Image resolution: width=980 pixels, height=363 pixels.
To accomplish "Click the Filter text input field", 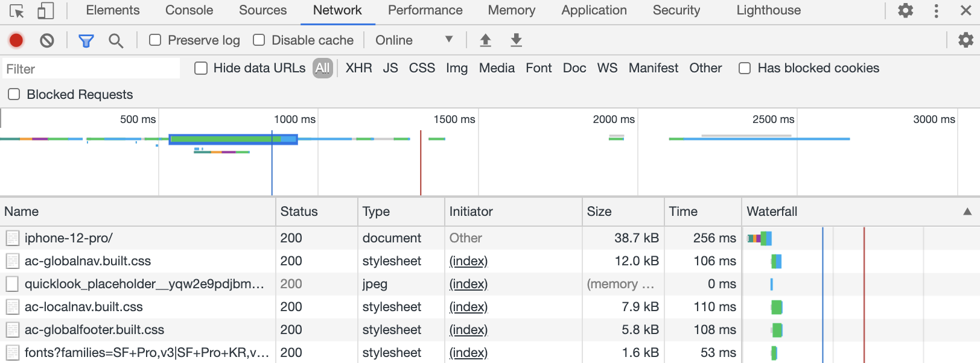I will (x=92, y=69).
